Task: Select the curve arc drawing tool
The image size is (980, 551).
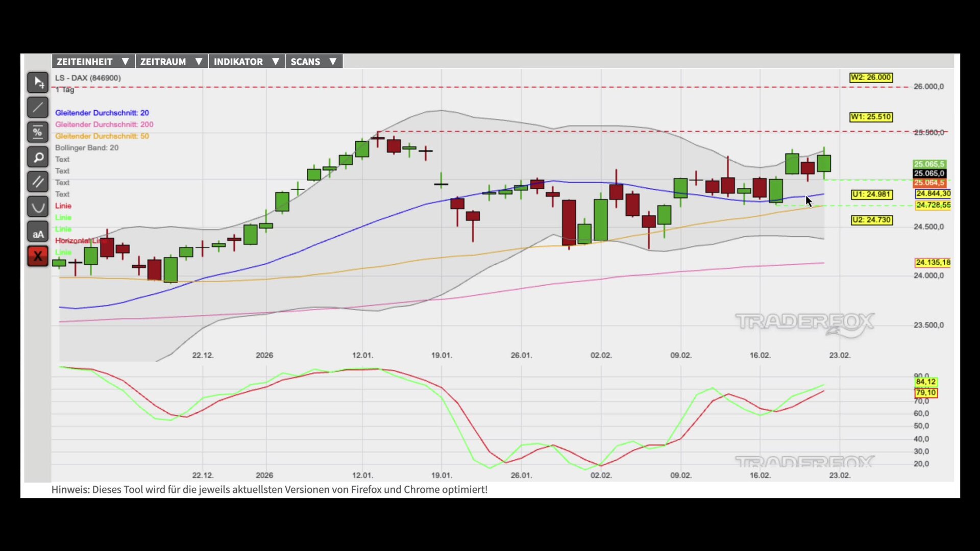Action: [38, 207]
